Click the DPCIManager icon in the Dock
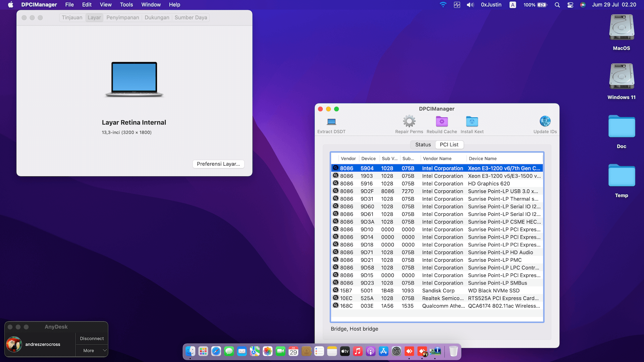The width and height of the screenshot is (644, 362). pos(435,351)
